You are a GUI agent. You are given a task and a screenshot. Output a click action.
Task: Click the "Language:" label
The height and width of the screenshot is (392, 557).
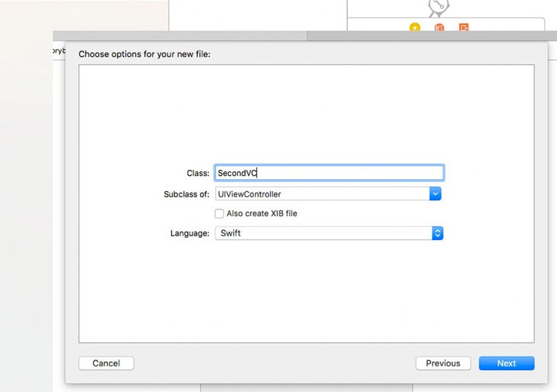click(x=189, y=233)
